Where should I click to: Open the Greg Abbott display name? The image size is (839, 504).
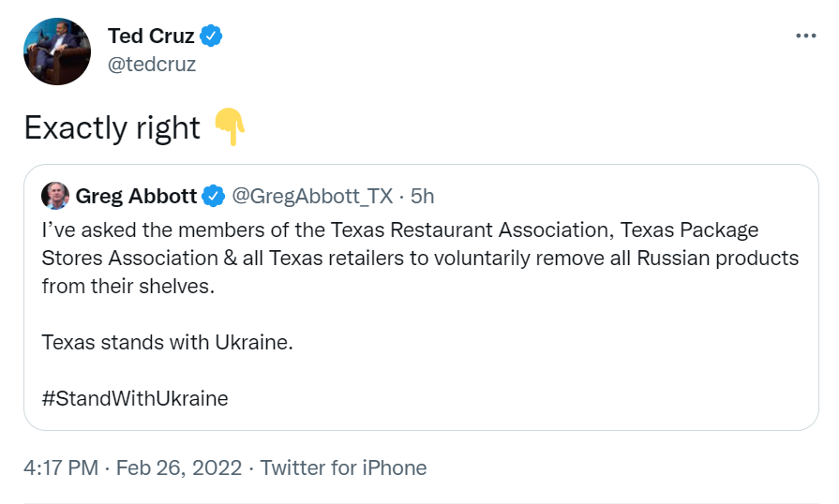tap(137, 196)
